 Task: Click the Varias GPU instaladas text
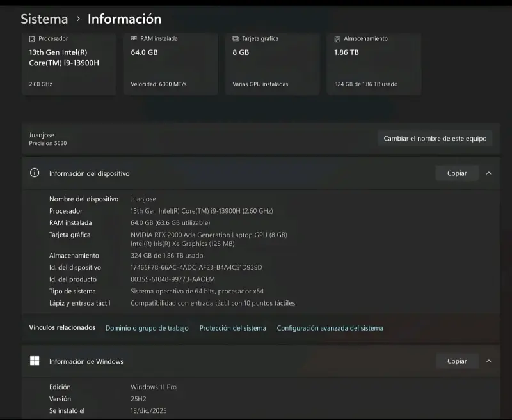click(x=260, y=84)
